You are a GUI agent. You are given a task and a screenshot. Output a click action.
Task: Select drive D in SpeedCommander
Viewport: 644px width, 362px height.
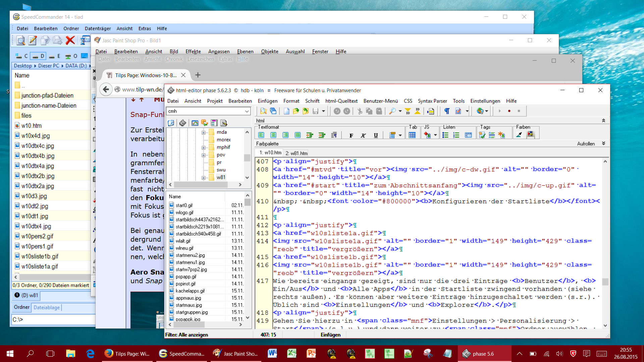pyautogui.click(x=39, y=56)
